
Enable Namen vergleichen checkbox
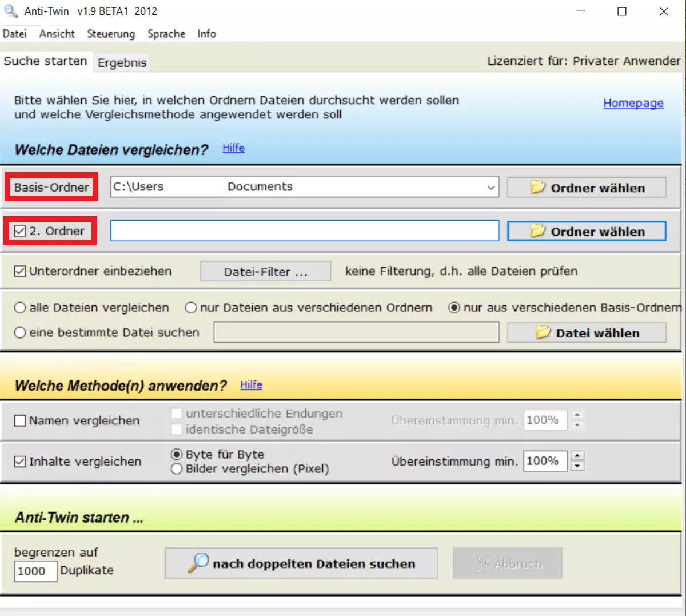coord(20,420)
